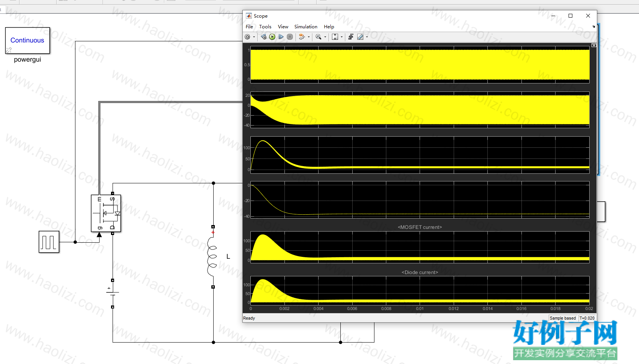Viewport: 639px width, 364px height.
Task: Select the MOSFET block in the model
Action: point(106,214)
